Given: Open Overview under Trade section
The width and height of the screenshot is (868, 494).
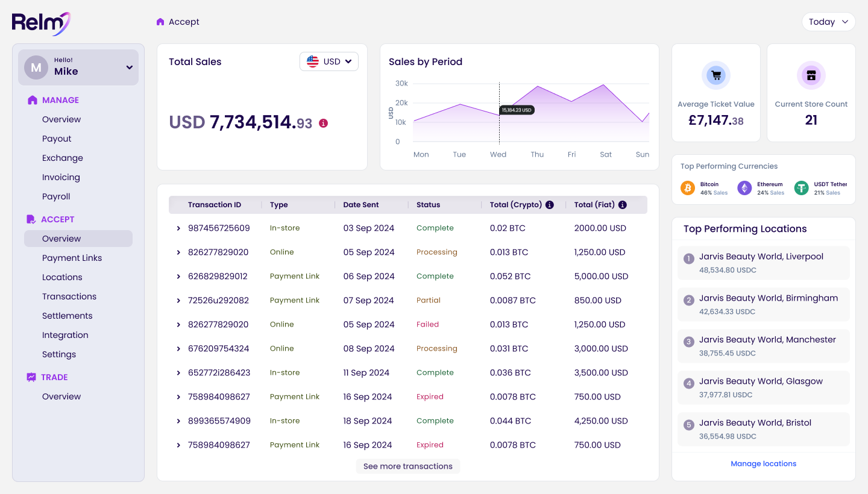Looking at the screenshot, I should coord(61,396).
